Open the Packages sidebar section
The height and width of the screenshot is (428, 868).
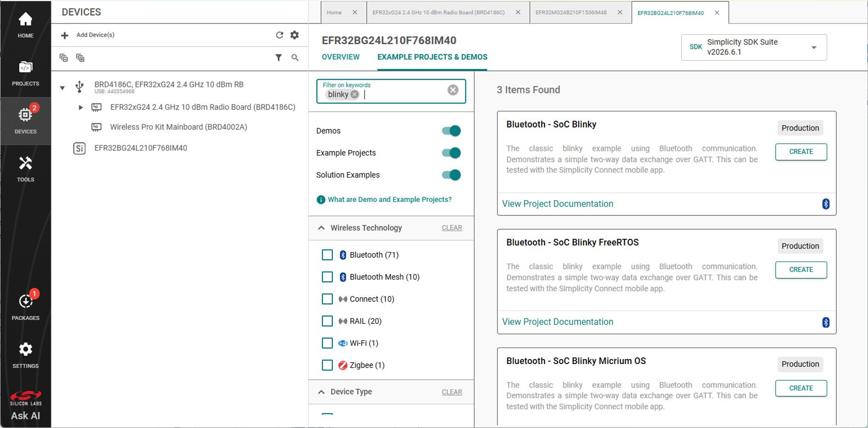coord(25,307)
